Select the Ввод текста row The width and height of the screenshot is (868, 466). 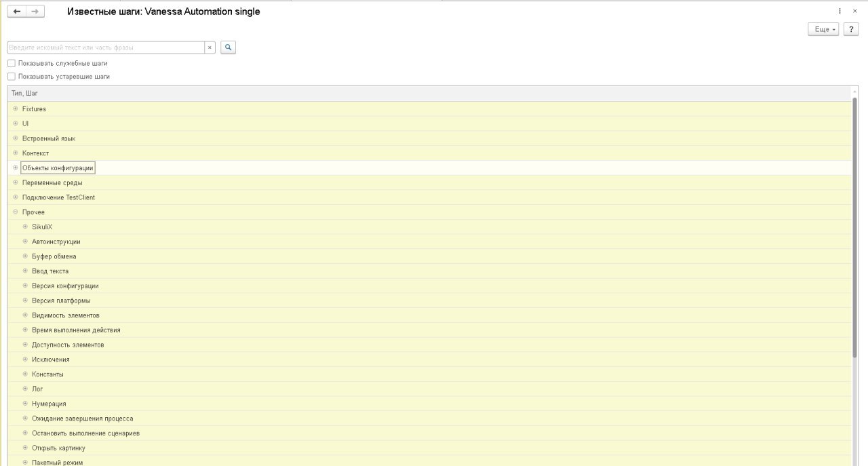point(429,271)
